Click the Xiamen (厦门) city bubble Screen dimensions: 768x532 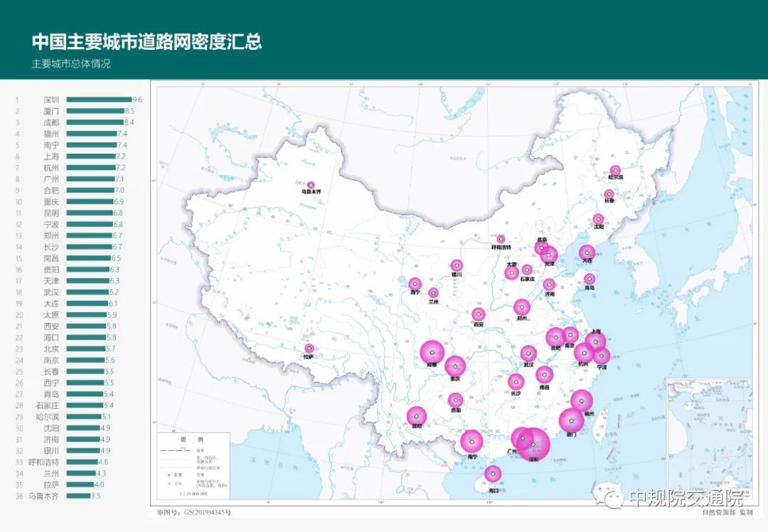(x=571, y=421)
